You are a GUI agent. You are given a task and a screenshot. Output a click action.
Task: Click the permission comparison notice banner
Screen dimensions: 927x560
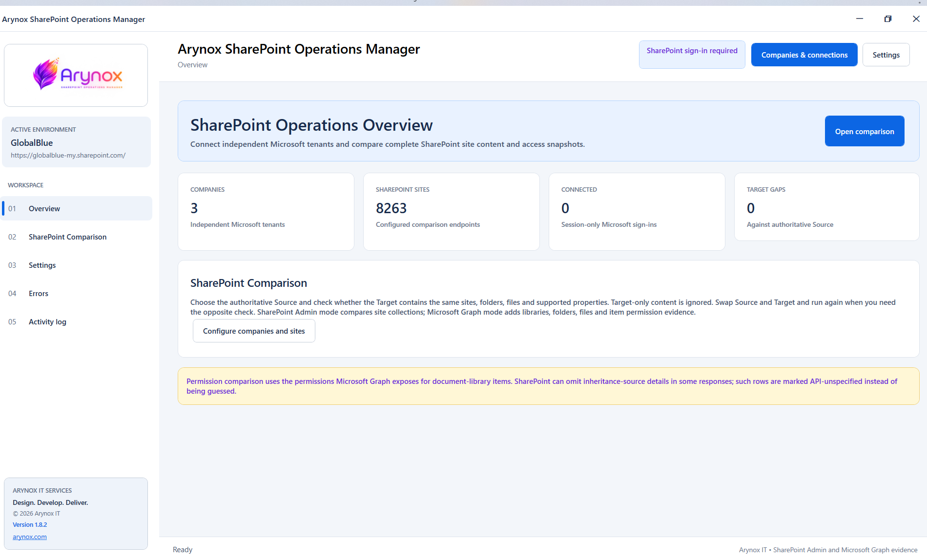[548, 386]
